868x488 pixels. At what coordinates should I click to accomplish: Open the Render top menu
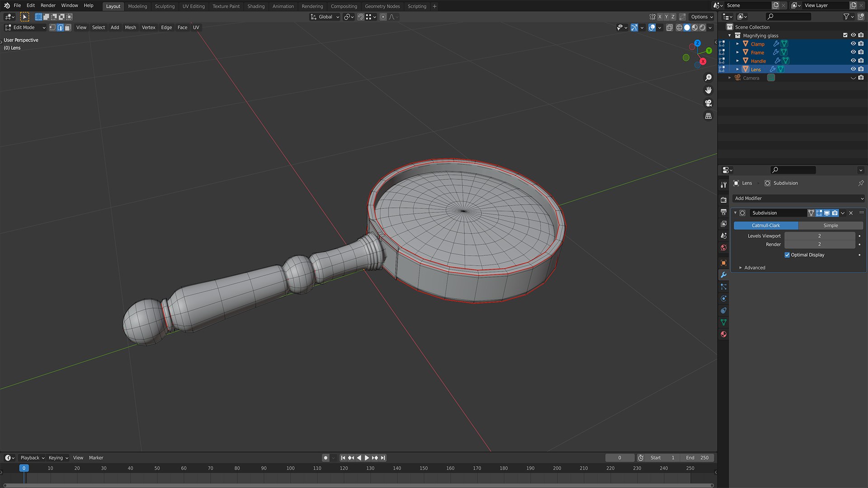click(48, 5)
